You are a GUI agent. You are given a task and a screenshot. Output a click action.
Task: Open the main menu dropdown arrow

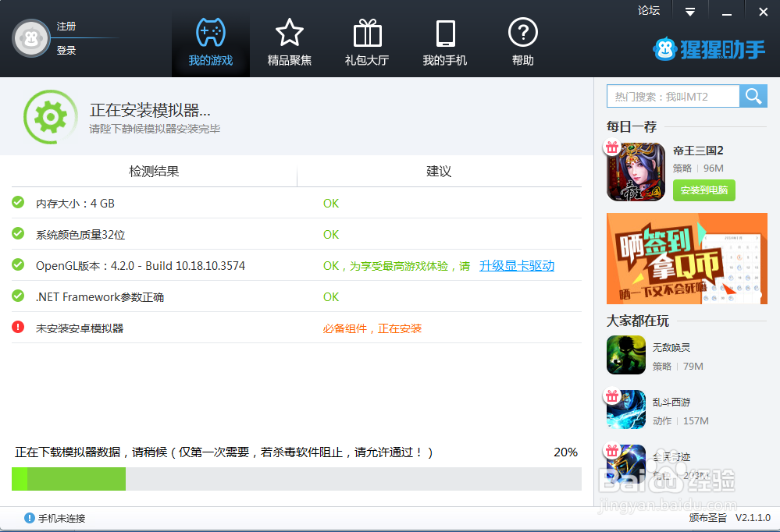pyautogui.click(x=689, y=11)
